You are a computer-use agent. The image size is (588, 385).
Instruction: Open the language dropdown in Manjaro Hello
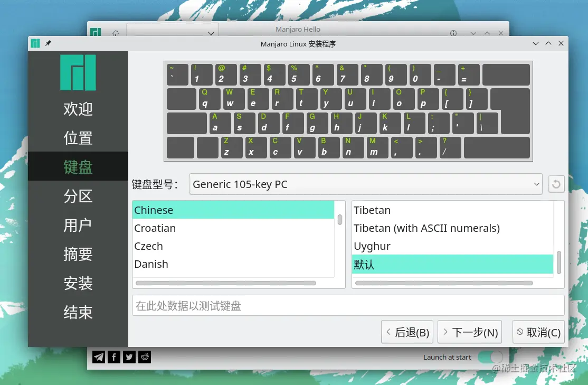point(173,31)
